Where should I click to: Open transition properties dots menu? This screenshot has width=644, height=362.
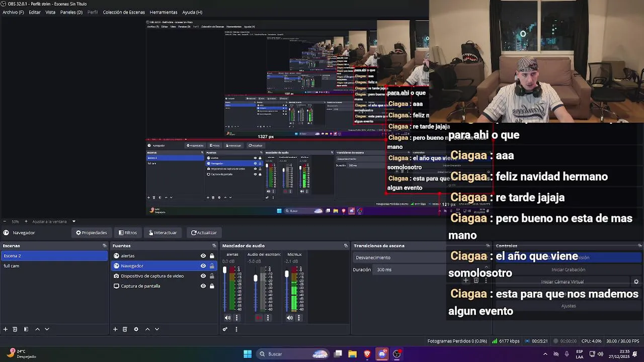pyautogui.click(x=486, y=281)
